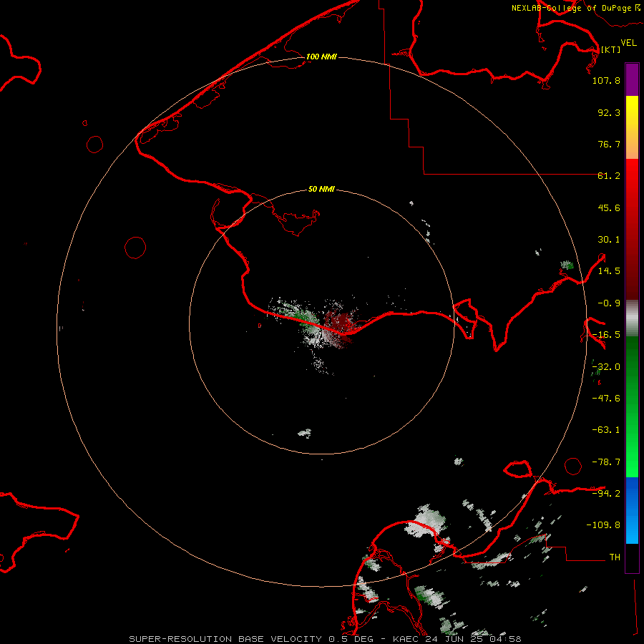The image size is (644, 644).
Task: Click the 100 NMI range ring label
Action: coord(321,57)
